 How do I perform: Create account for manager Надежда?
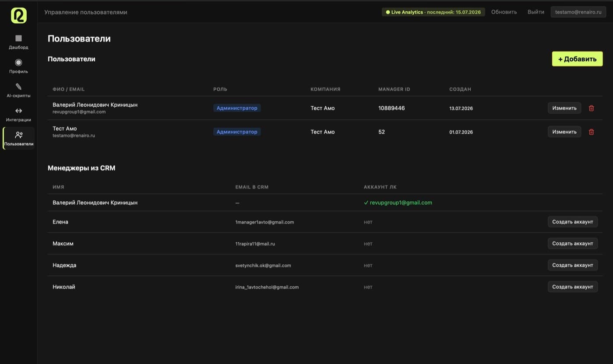coord(572,265)
